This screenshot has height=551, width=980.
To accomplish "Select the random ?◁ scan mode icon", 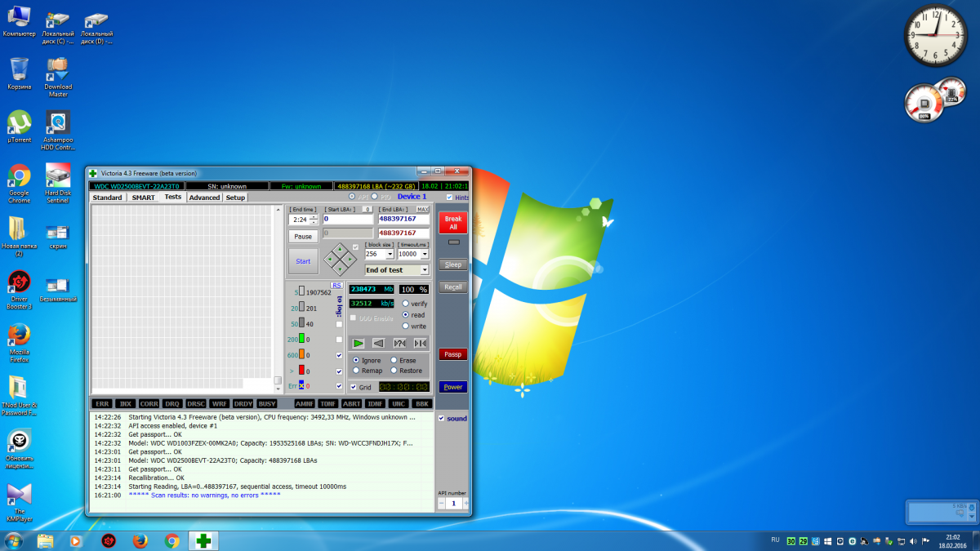I will [x=399, y=344].
